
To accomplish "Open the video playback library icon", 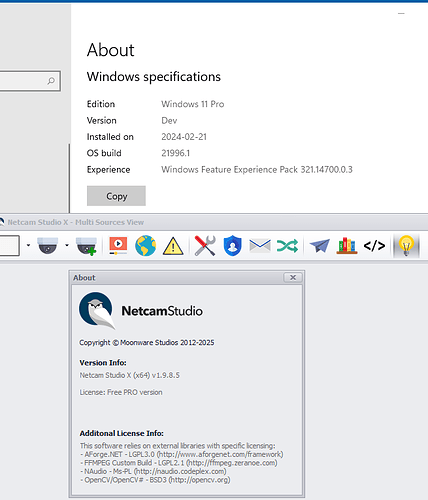I will point(118,246).
